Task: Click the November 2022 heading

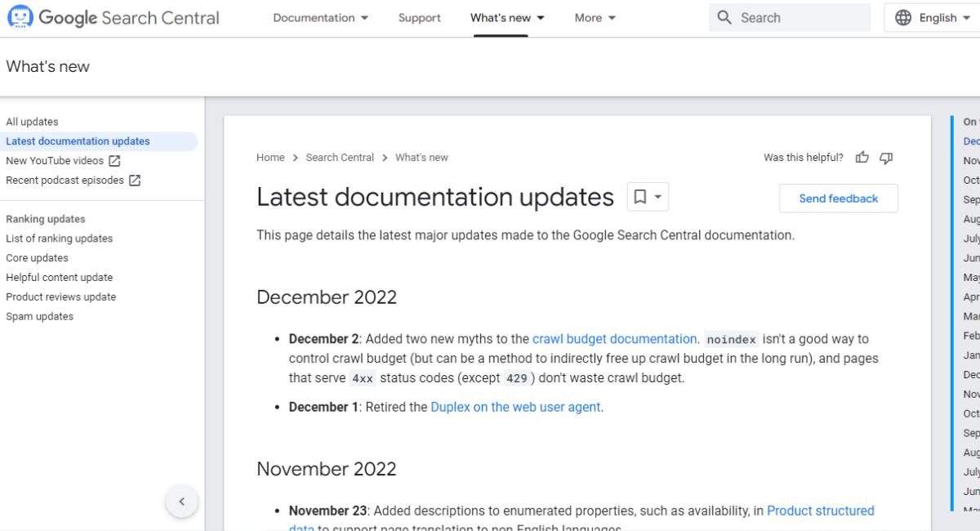Action: tap(327, 469)
